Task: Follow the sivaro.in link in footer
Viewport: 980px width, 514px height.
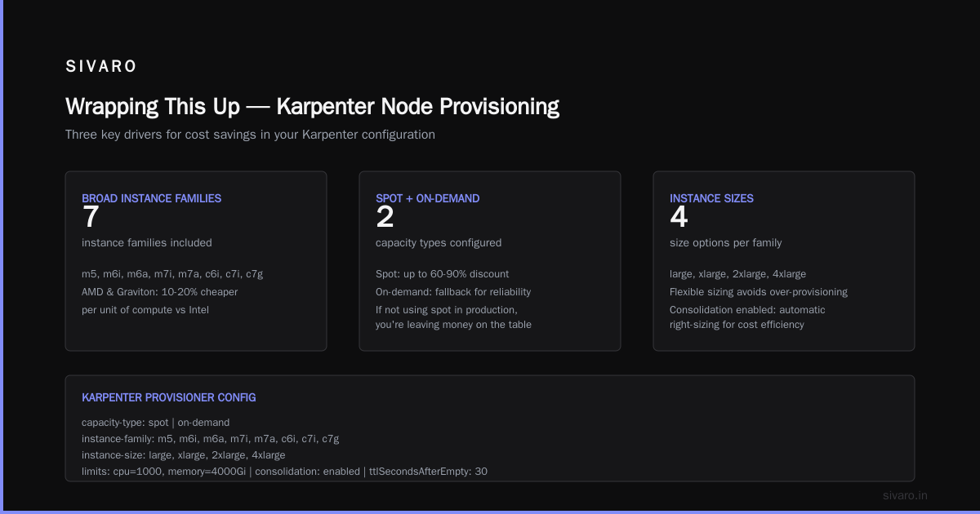Action: 906,495
